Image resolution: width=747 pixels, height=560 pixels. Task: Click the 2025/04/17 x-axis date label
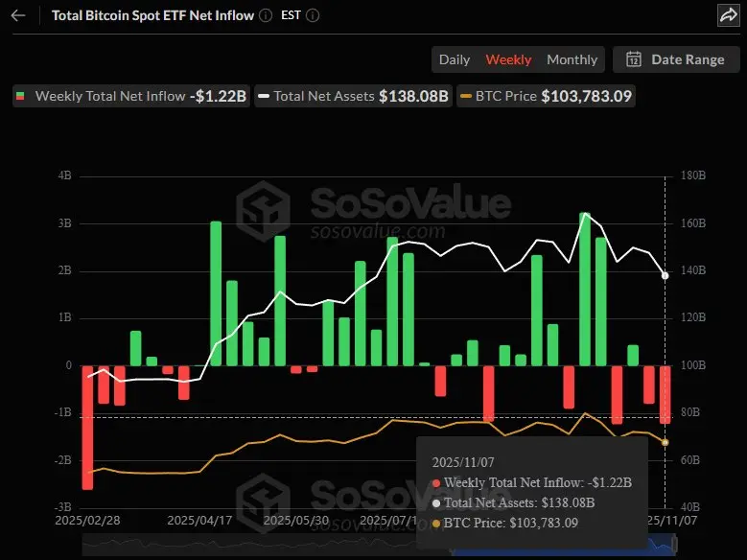coord(199,520)
